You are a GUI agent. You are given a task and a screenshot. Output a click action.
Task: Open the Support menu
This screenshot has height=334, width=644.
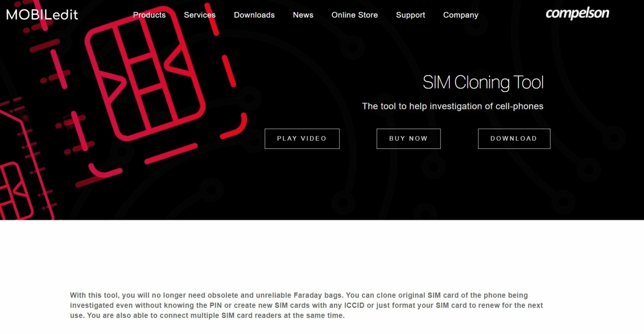click(x=410, y=15)
